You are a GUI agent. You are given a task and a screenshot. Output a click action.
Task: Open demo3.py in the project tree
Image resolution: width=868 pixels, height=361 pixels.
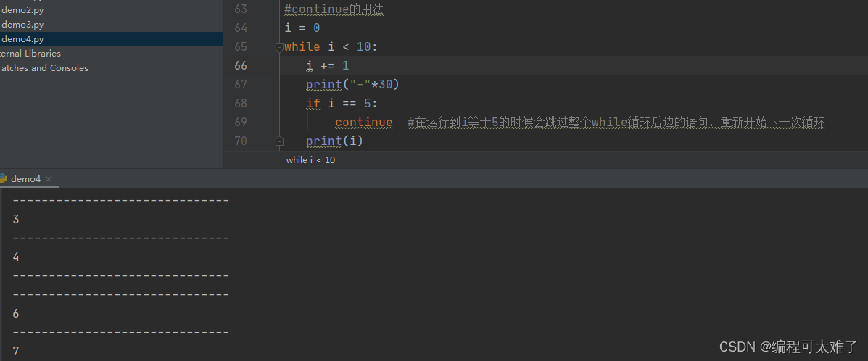(22, 25)
